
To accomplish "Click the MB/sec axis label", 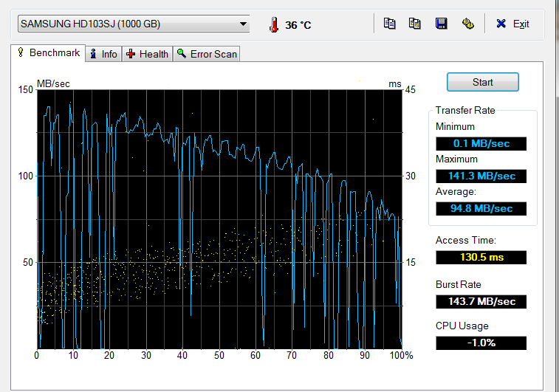I will click(x=53, y=83).
